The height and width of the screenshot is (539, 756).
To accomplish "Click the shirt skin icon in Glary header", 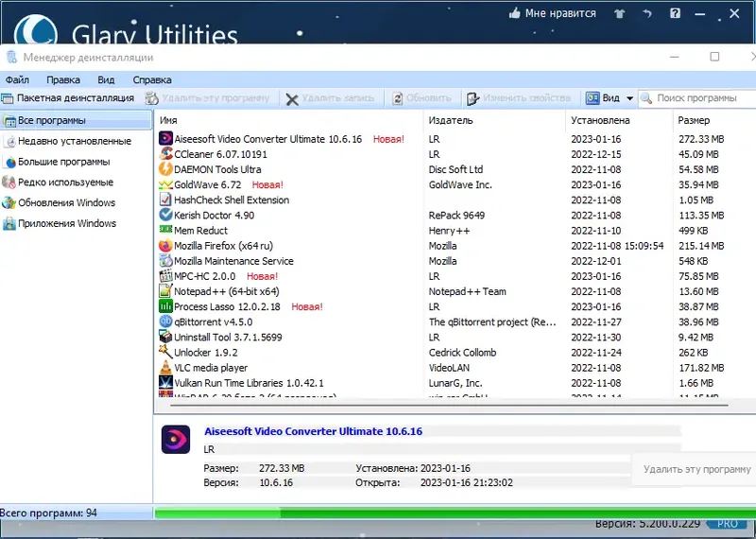I will coord(620,14).
